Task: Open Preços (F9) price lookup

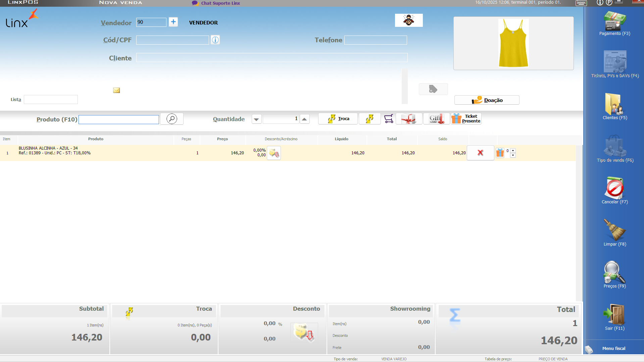Action: (x=614, y=275)
